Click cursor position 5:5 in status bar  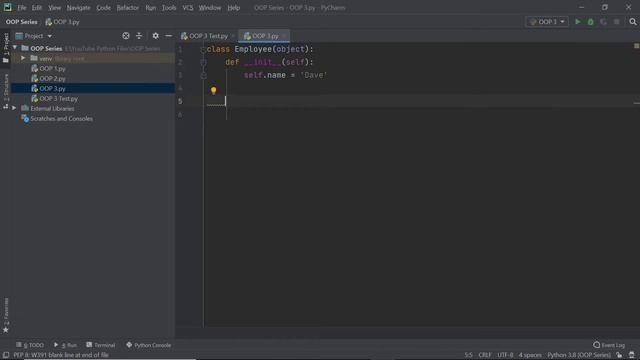468,355
